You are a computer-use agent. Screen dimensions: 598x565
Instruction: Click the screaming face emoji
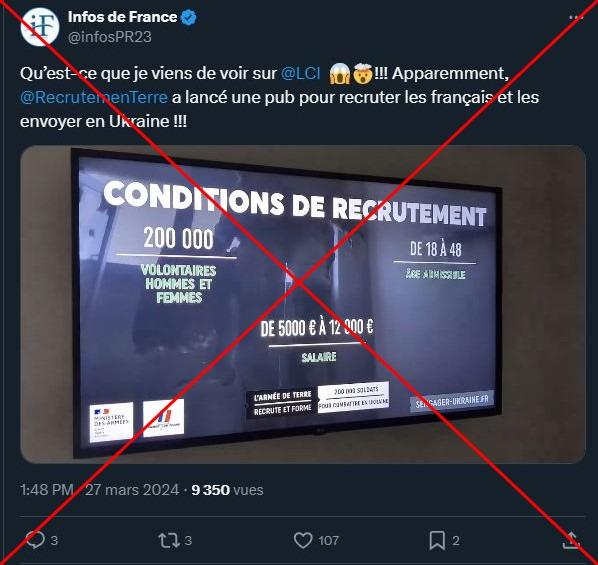click(339, 73)
